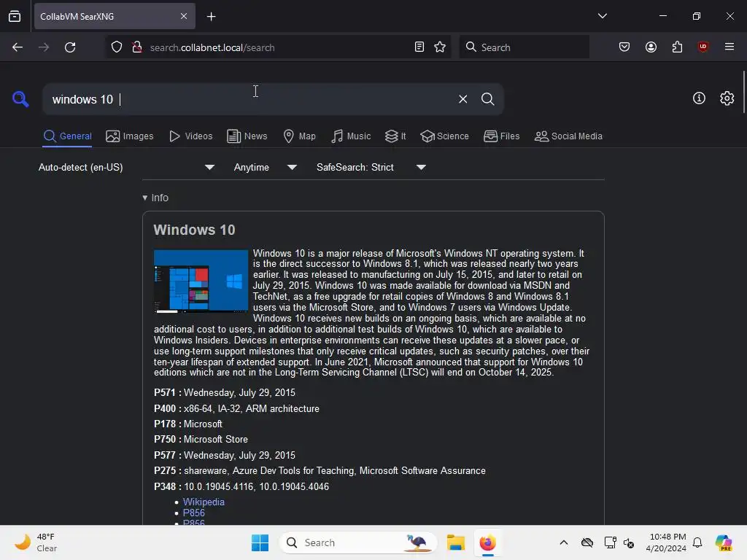This screenshot has height=560, width=747.
Task: Open Firefox View recent browsing
Action: 15,17
